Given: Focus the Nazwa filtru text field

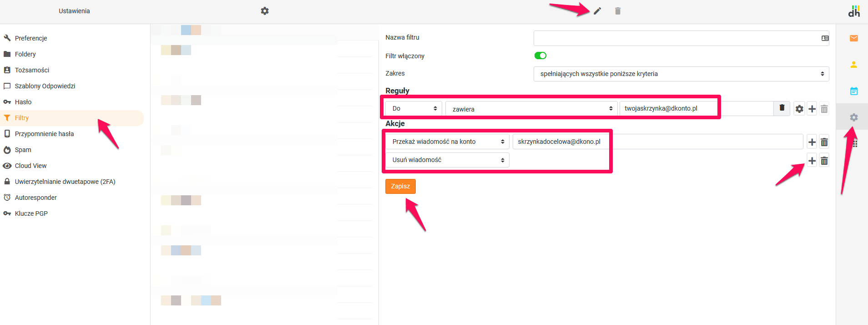Looking at the screenshot, I should [x=681, y=38].
